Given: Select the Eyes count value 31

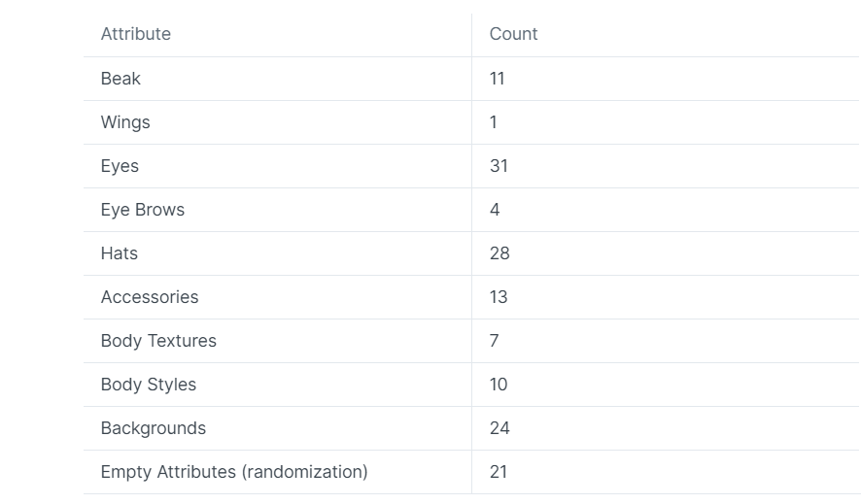Looking at the screenshot, I should coord(499,166).
